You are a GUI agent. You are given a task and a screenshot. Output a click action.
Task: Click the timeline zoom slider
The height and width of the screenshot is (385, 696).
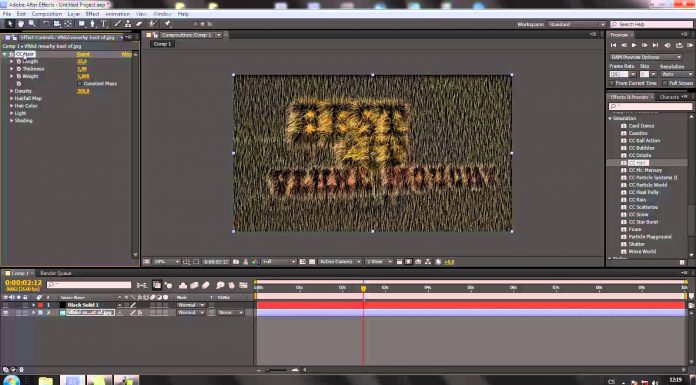click(x=276, y=369)
